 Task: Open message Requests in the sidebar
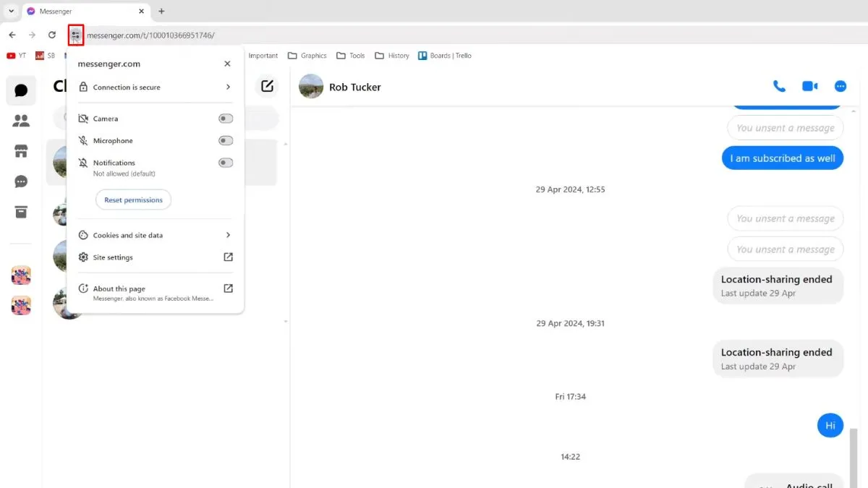21,181
